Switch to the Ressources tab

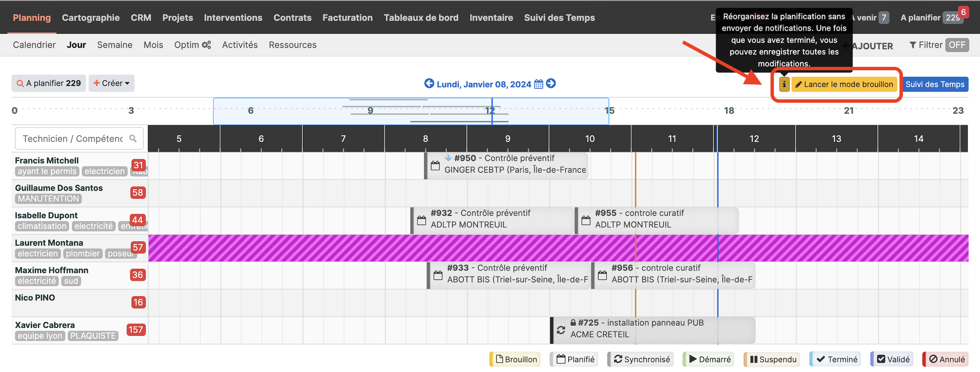[x=293, y=45]
